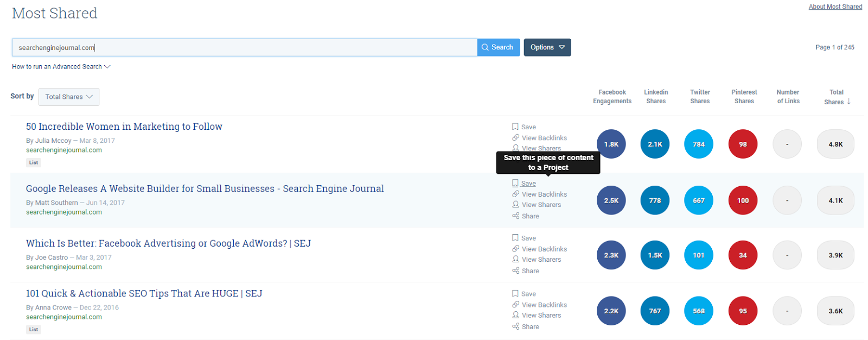This screenshot has width=868, height=340.
Task: Open the Options dropdown
Action: (x=547, y=47)
